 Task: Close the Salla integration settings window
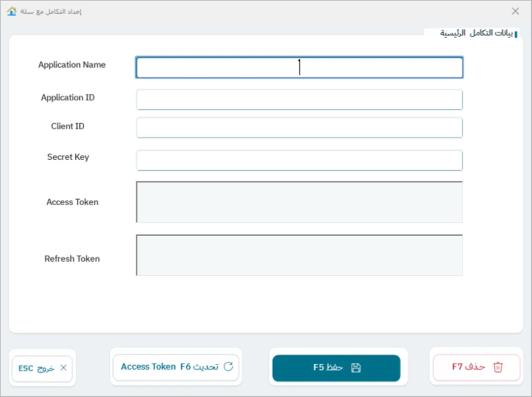point(515,11)
